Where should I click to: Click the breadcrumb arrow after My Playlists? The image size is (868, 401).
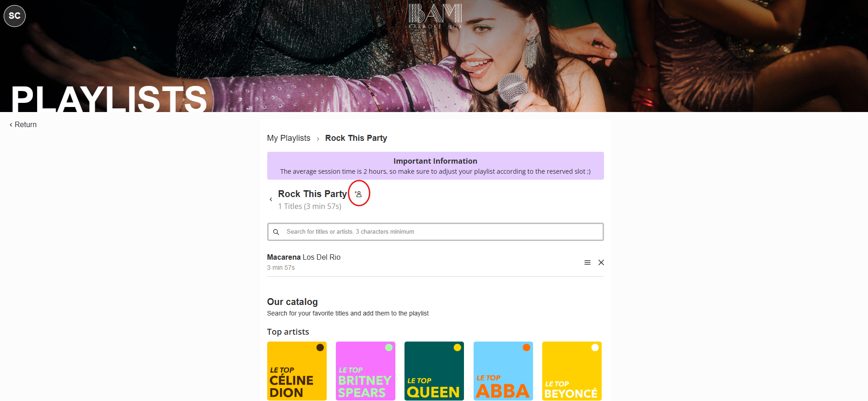click(x=318, y=139)
